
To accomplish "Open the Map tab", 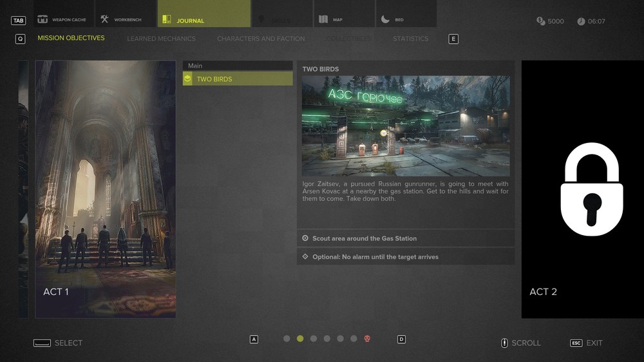I will 343,19.
